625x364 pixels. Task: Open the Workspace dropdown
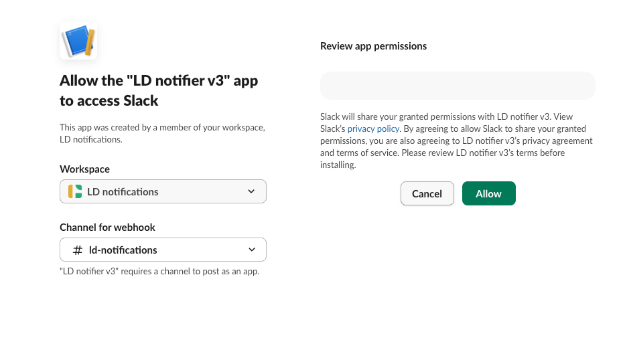click(x=163, y=191)
